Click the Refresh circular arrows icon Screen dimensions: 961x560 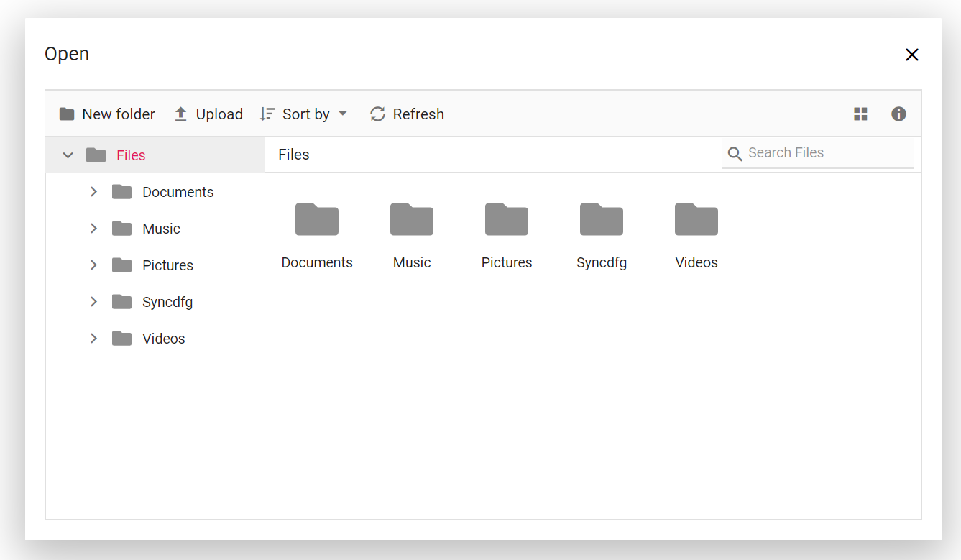pos(378,114)
